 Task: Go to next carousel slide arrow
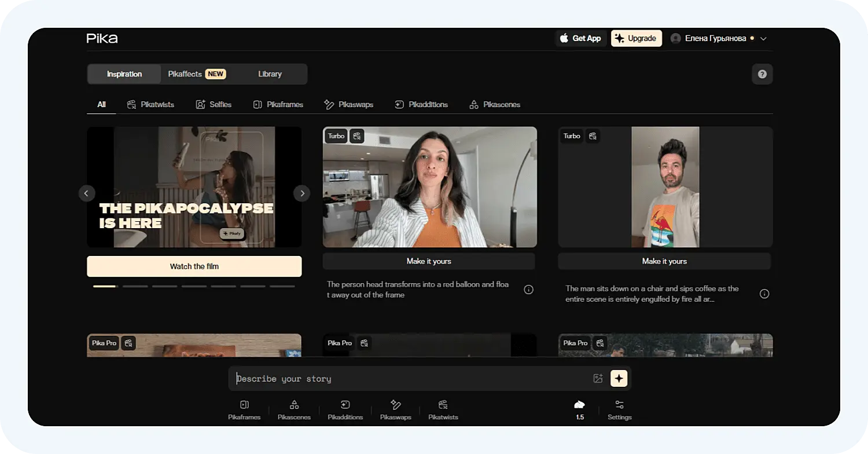click(x=301, y=193)
